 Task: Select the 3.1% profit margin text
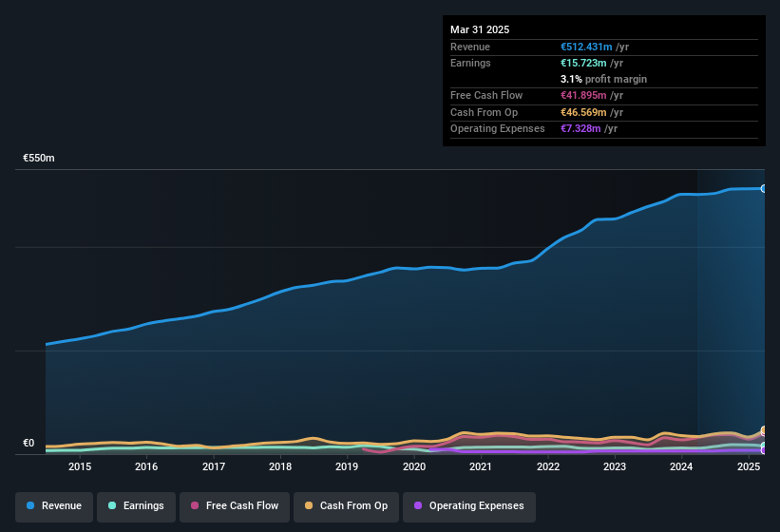click(603, 79)
